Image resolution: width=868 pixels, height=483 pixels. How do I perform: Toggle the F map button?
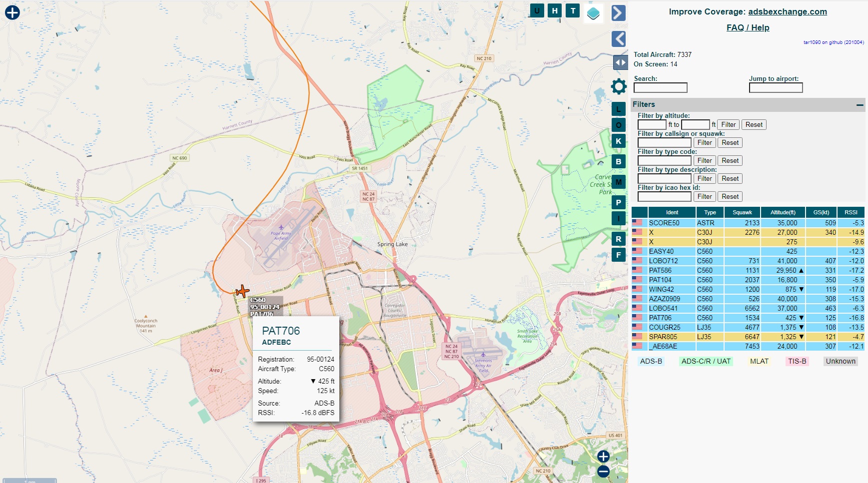(x=619, y=255)
